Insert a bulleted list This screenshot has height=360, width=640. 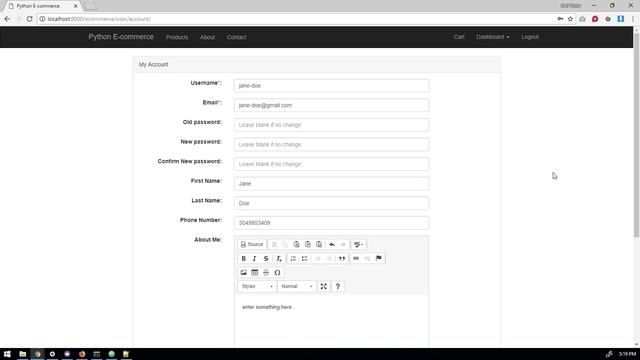304,258
